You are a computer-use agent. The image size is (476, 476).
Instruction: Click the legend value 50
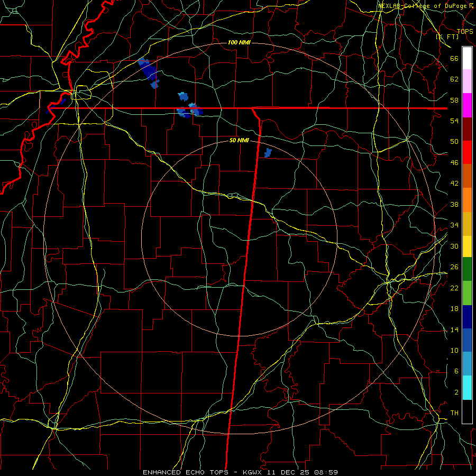point(454,142)
